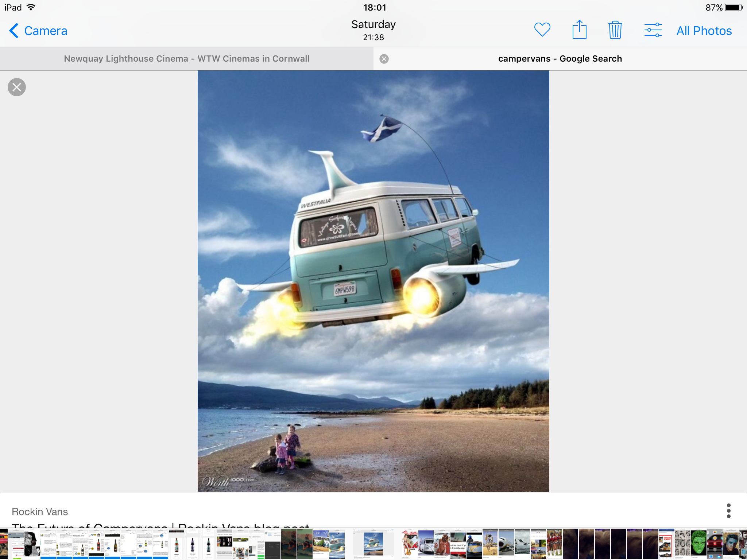747x560 pixels.
Task: Open the Rockin Vans source link
Action: tap(40, 512)
